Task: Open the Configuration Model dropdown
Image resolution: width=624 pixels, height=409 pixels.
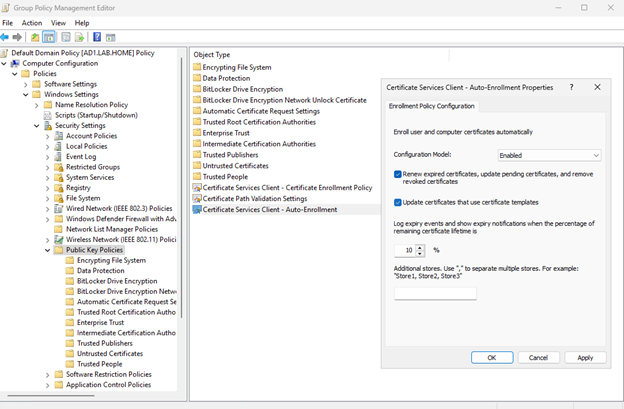Action: tap(549, 155)
